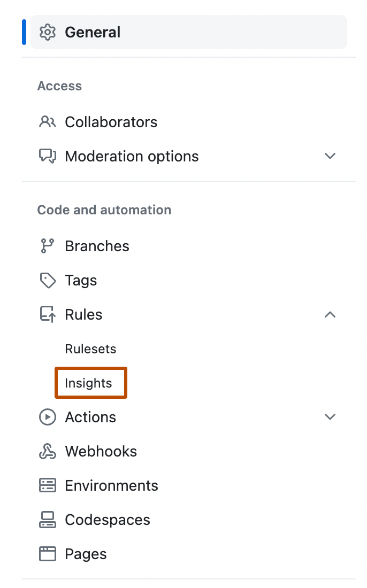Click the Rules icon next to Rules
This screenshot has height=588, width=367.
click(x=48, y=314)
